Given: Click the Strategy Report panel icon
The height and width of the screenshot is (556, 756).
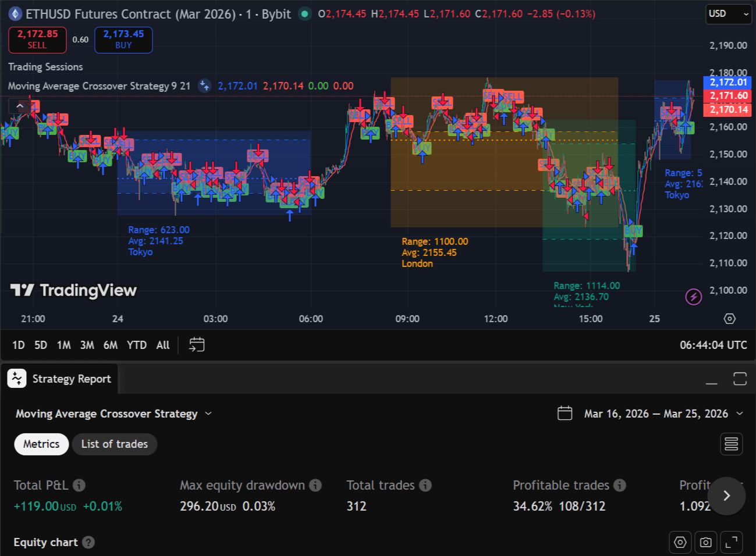Looking at the screenshot, I should [x=17, y=378].
